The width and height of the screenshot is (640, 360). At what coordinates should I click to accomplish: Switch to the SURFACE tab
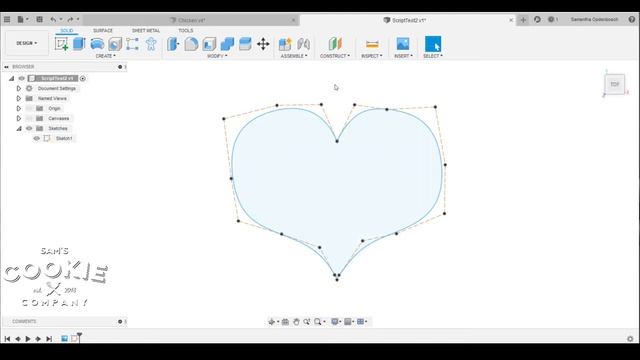(x=103, y=31)
